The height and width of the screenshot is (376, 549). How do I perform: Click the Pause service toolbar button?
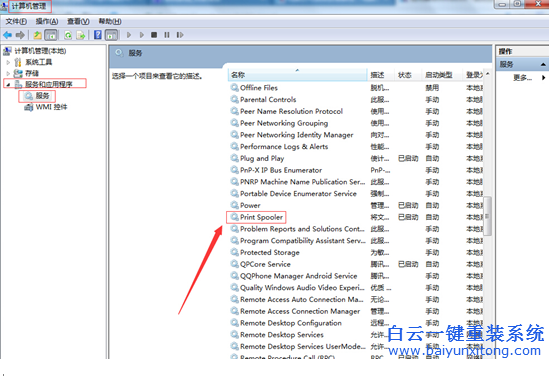[167, 35]
